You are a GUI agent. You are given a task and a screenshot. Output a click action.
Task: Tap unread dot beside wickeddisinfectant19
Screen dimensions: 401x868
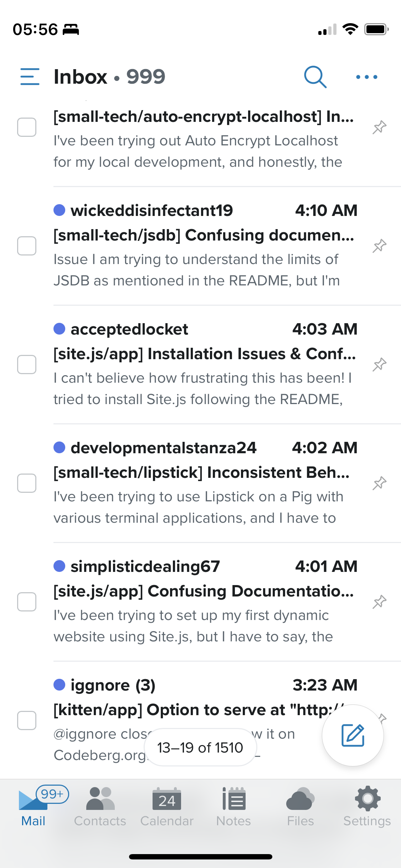tap(59, 210)
